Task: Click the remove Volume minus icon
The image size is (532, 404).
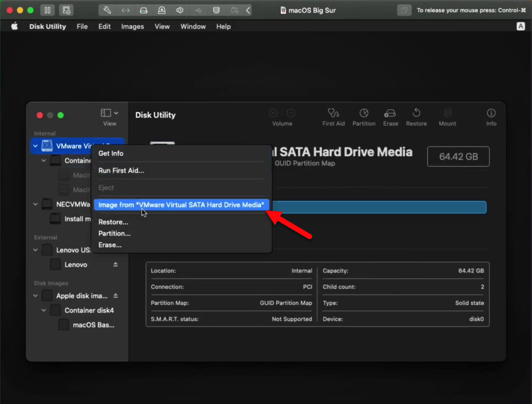Action: (x=290, y=113)
